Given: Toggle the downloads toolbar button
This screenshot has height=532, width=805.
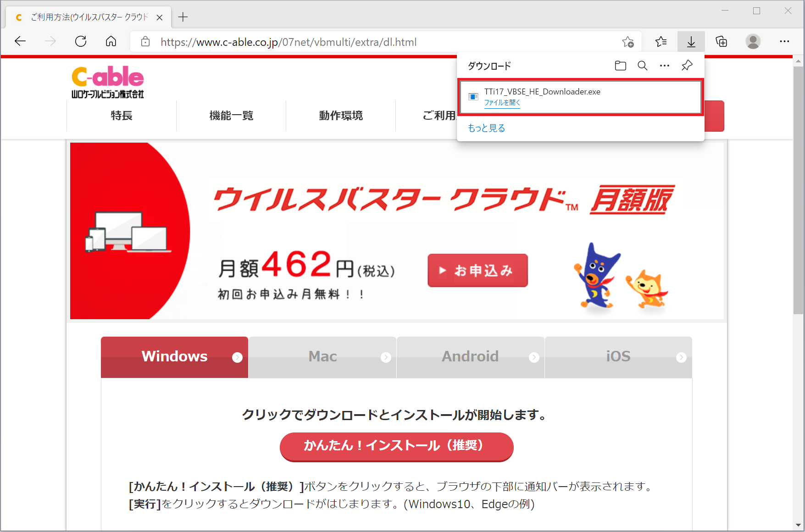Looking at the screenshot, I should (x=691, y=42).
